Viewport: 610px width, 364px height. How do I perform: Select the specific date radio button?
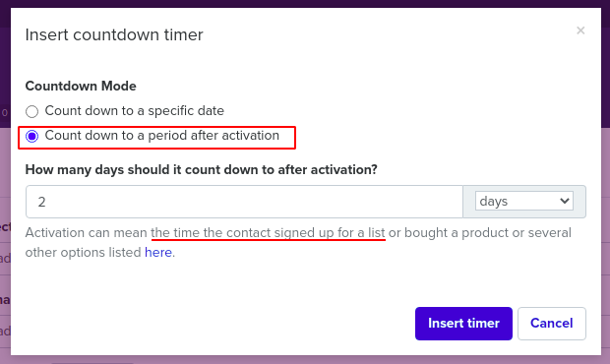[x=31, y=111]
